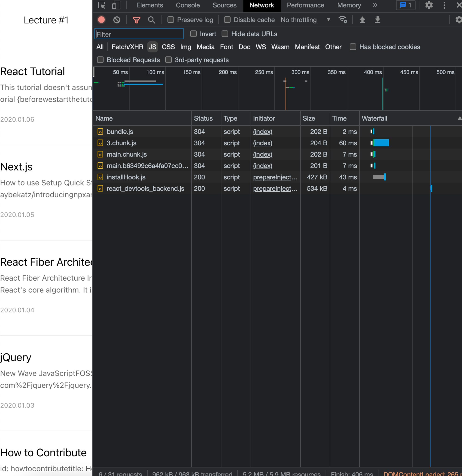Show more DevTools tabs chevron

pos(375,5)
